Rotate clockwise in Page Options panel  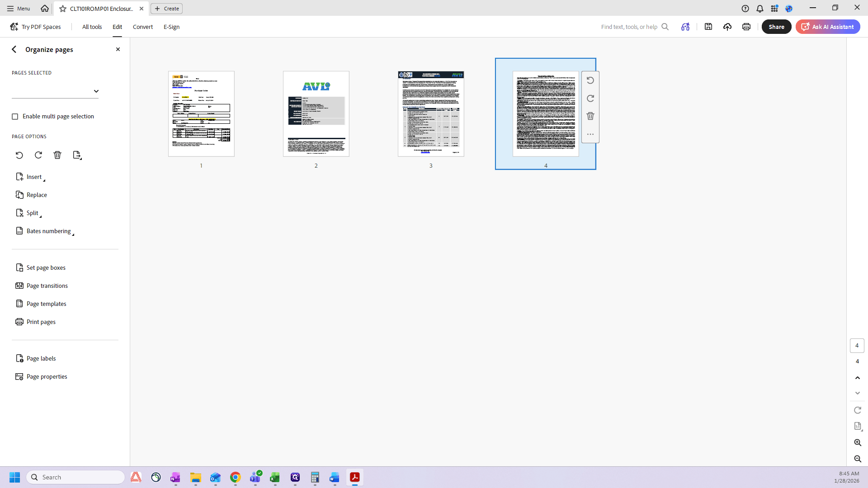point(38,155)
